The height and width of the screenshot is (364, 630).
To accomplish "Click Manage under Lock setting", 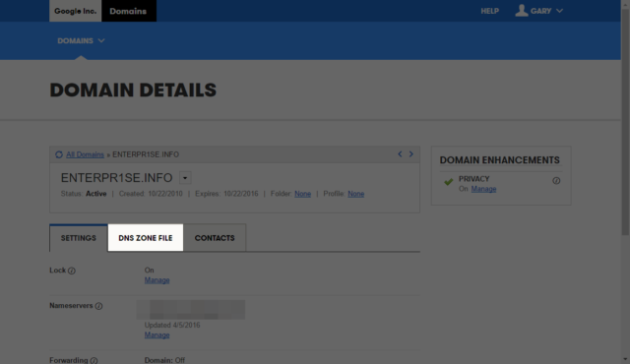I will click(x=157, y=280).
